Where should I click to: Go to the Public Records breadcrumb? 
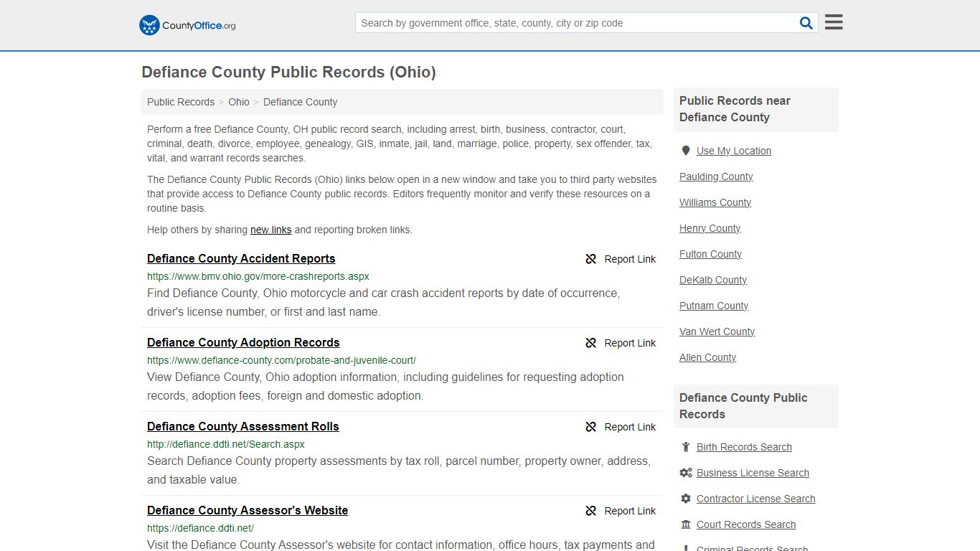[x=181, y=102]
